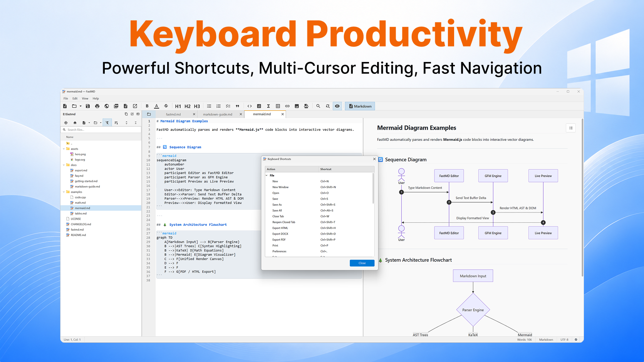Collapse the assets folder
644x362 pixels.
tap(64, 149)
